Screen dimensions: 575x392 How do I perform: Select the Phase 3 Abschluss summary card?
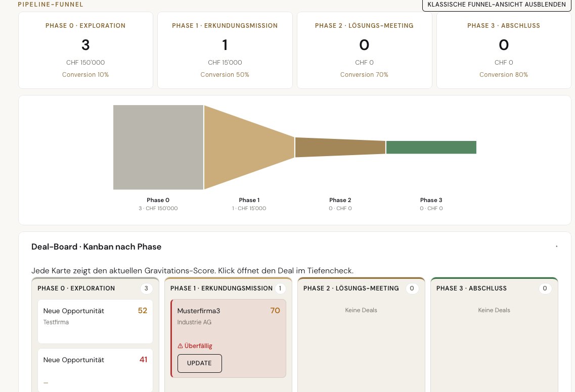[x=504, y=50]
